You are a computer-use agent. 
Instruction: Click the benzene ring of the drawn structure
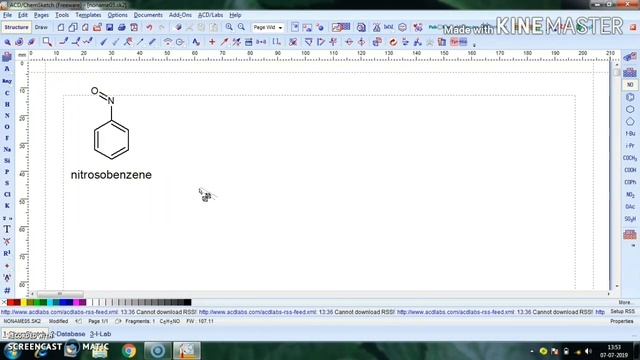click(111, 140)
